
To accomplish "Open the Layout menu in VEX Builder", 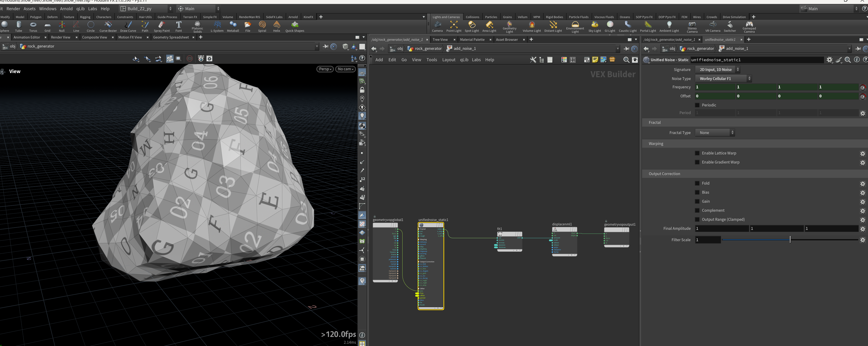I will coord(449,60).
